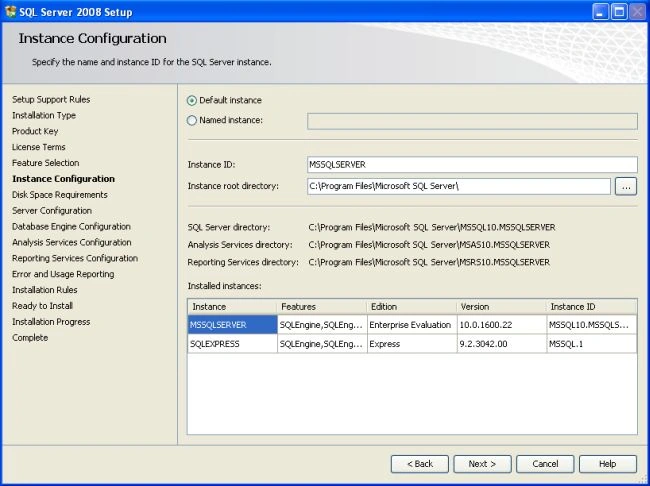Select the Named instance radio button
This screenshot has width=650, height=486.
[192, 120]
